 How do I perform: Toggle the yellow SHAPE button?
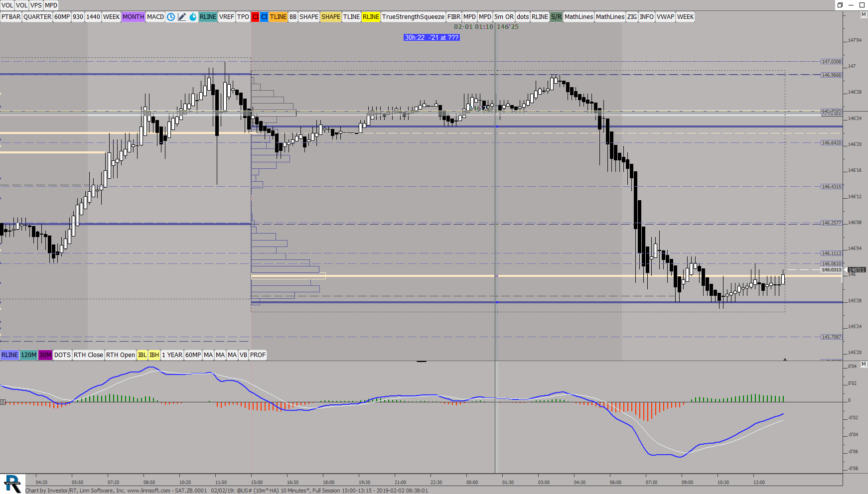(331, 17)
